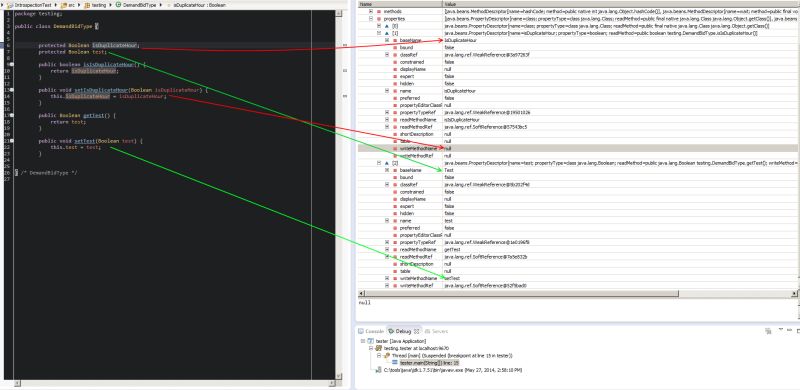Click the [1] array element triangle icon
Image resolution: width=800 pixels, height=390 pixels.
(x=387, y=33)
